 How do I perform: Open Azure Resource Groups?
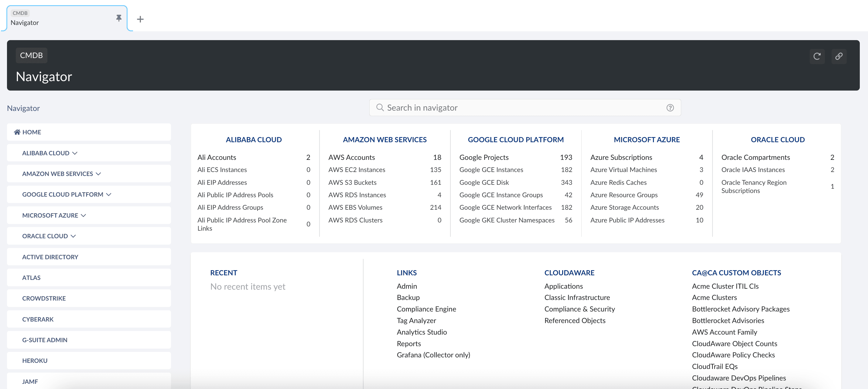[624, 195]
